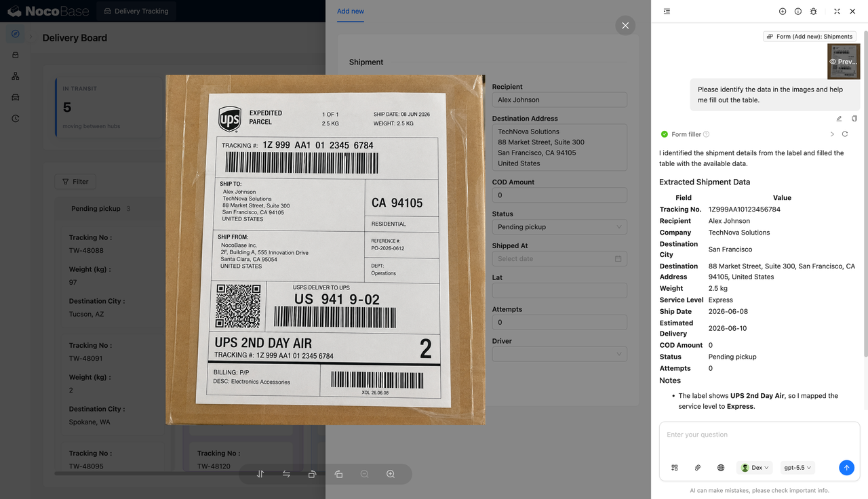Click the empty Lat input field
Screen dimensions: 868x499
point(559,291)
